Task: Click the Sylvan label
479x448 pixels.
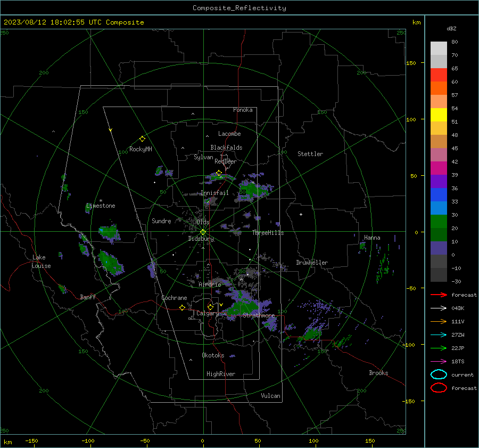Action: pos(203,157)
